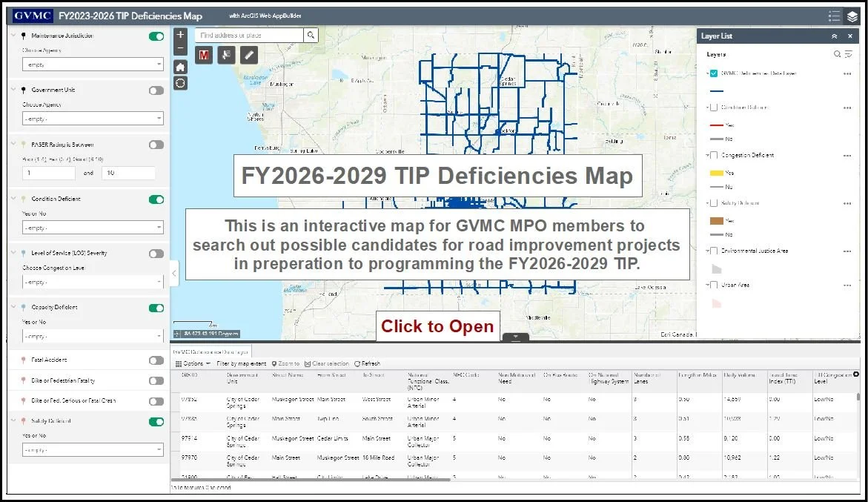Click the GVMC logo
Screen dimensions: 868x502
33,16
